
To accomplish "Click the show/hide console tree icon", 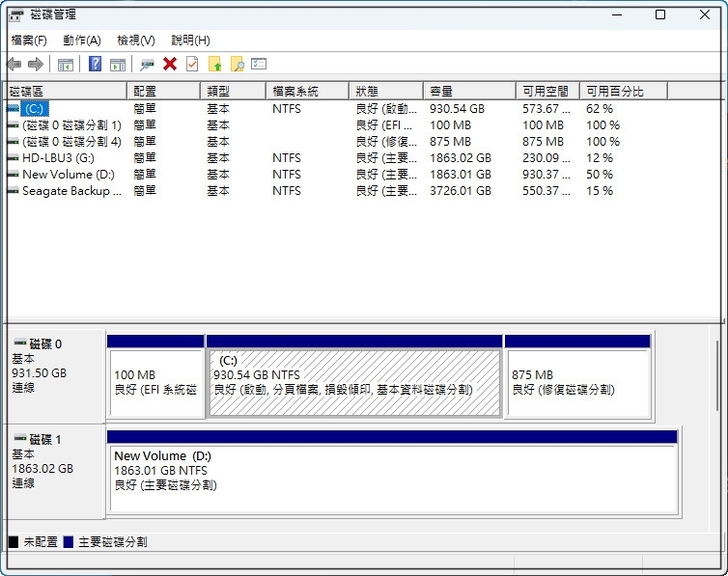I will pyautogui.click(x=66, y=64).
